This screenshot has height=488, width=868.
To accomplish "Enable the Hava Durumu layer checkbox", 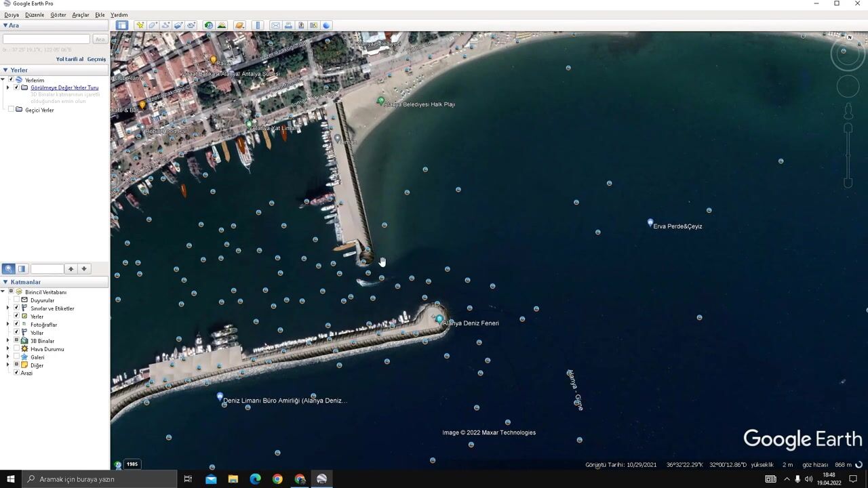I will click(x=16, y=349).
